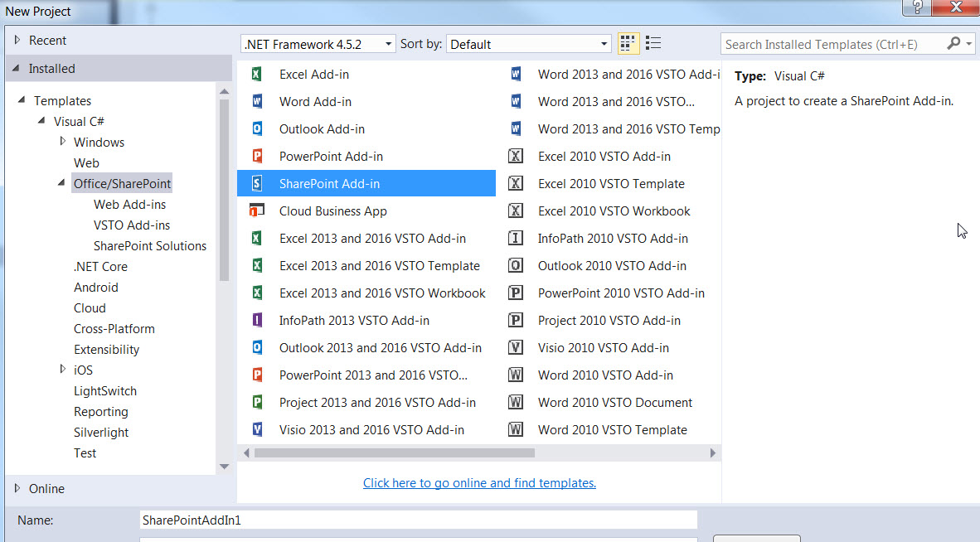980x542 pixels.
Task: Click Excel 2013 and 2016 VSTO Add-in icon
Action: tap(257, 239)
